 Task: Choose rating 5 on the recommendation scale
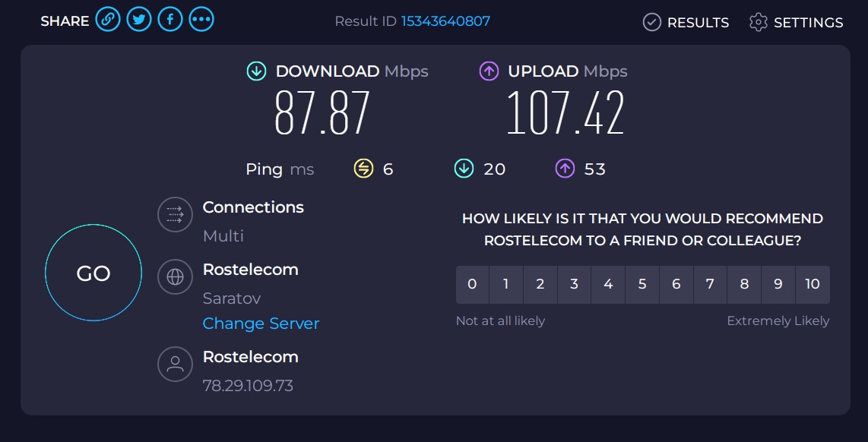pyautogui.click(x=642, y=284)
